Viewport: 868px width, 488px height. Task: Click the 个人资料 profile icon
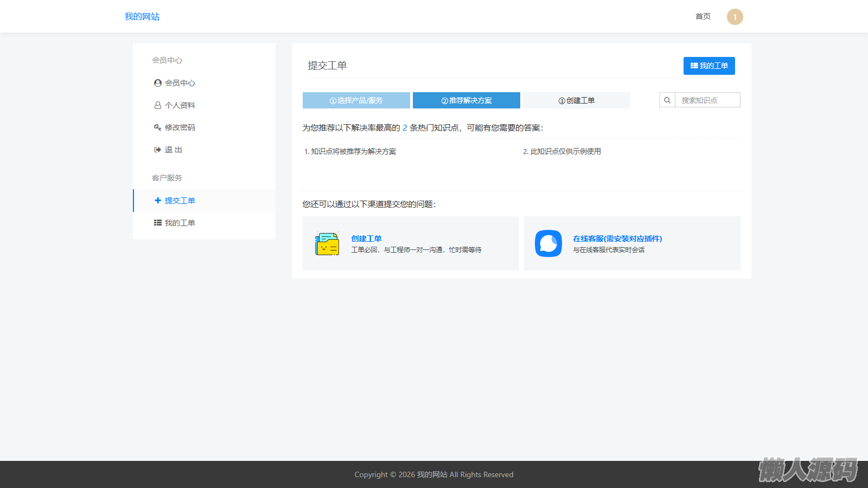[x=158, y=105]
